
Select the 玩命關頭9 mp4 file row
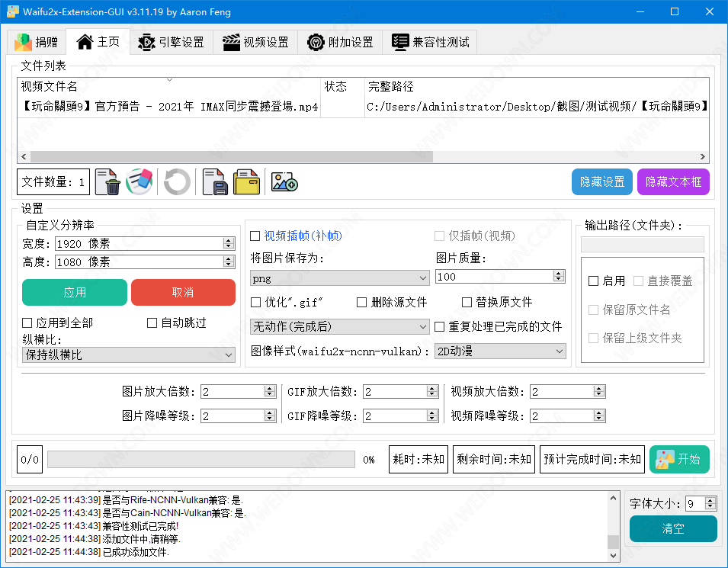coord(363,106)
